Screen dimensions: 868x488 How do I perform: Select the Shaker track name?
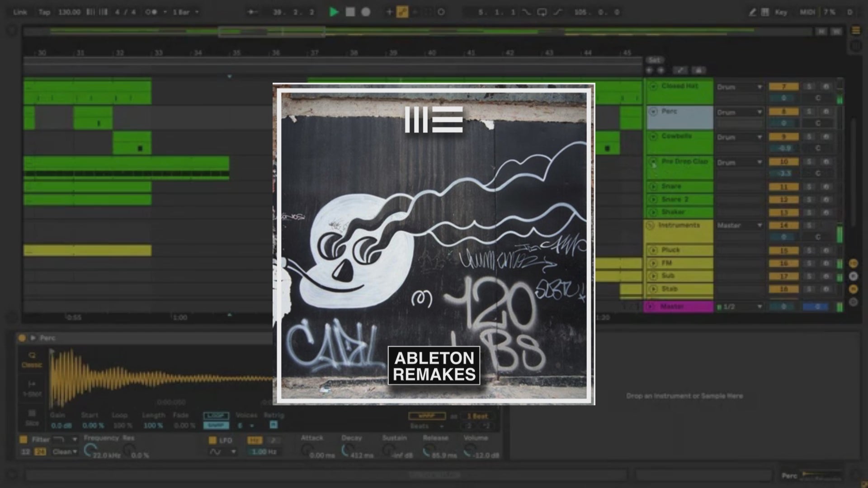pos(673,212)
